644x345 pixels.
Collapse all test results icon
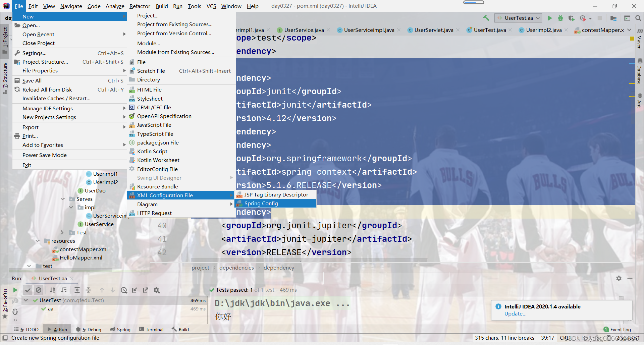88,290
